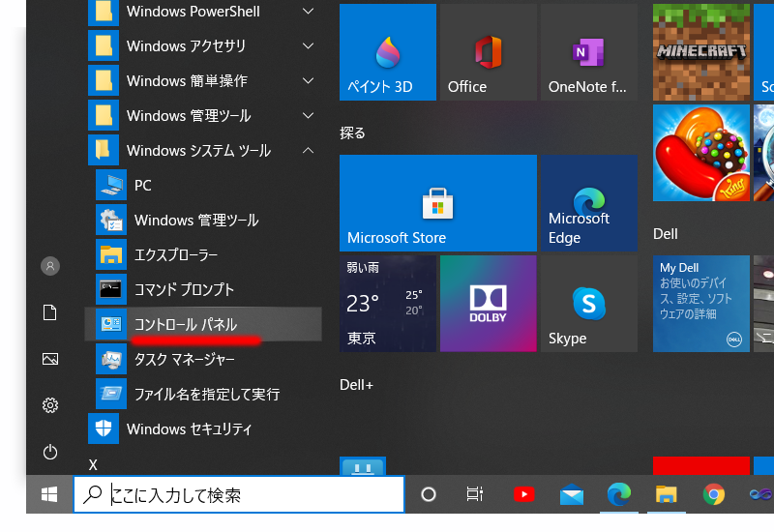Open コントロール パネル
This screenshot has height=532, width=774.
point(203,324)
